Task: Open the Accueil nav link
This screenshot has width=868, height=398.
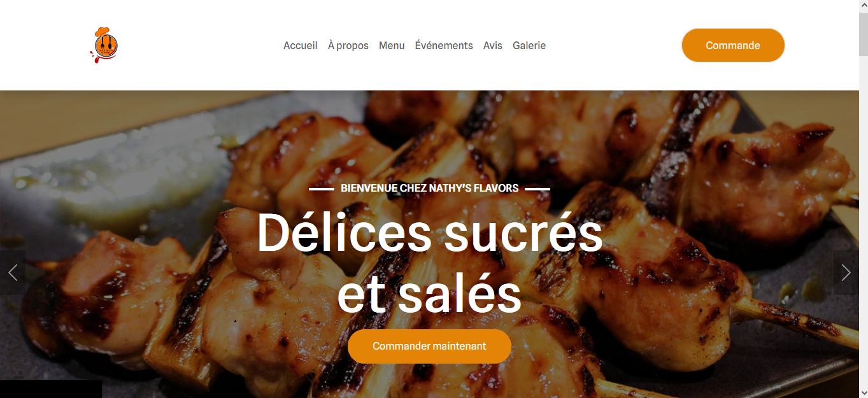Action: [301, 45]
